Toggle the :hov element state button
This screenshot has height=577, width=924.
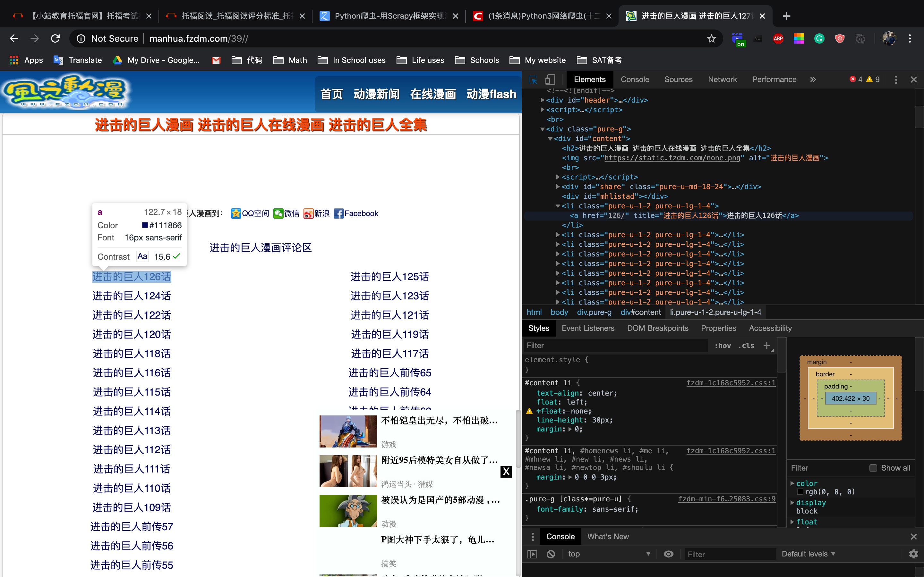(723, 346)
